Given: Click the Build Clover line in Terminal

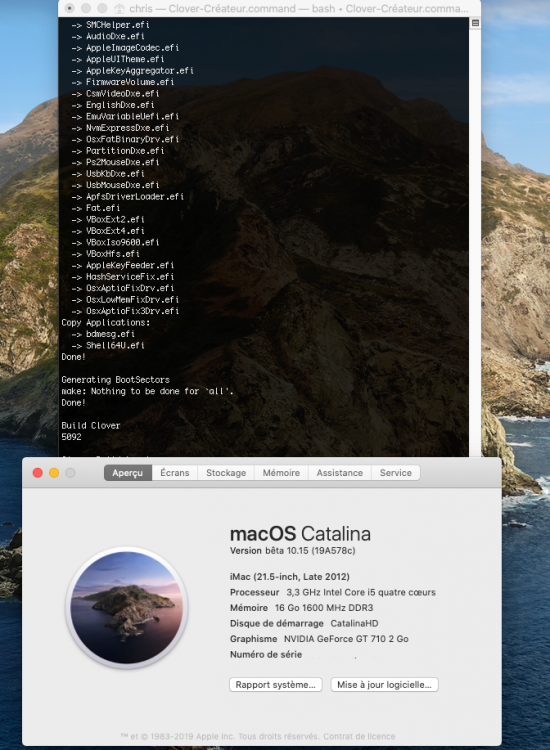Looking at the screenshot, I should tap(91, 426).
